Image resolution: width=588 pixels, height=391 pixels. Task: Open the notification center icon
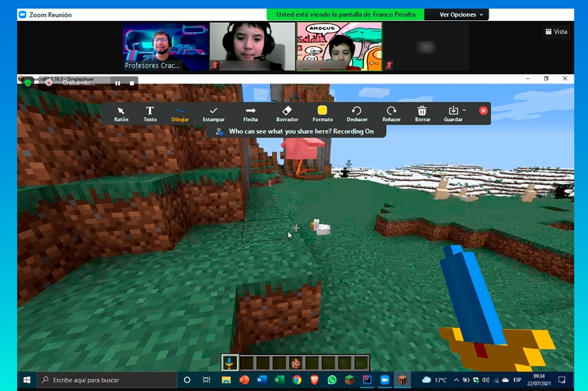point(562,380)
